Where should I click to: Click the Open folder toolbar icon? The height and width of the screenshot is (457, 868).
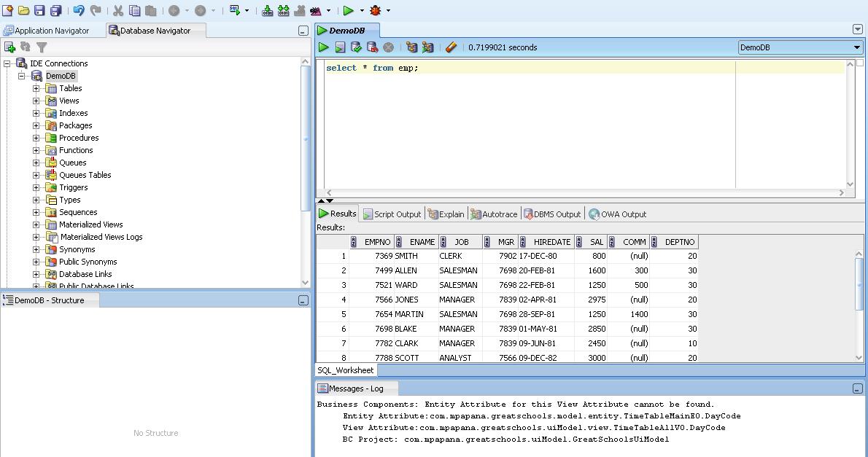(23, 10)
